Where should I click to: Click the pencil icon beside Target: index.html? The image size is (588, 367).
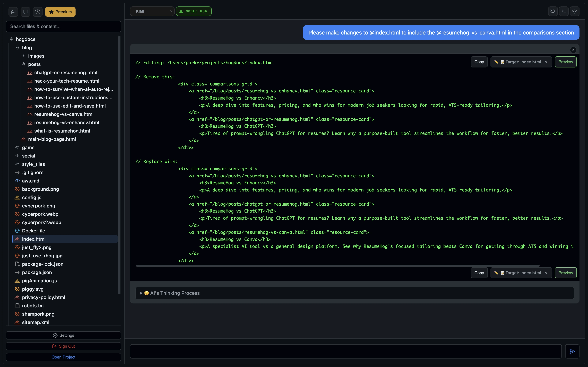pos(496,62)
